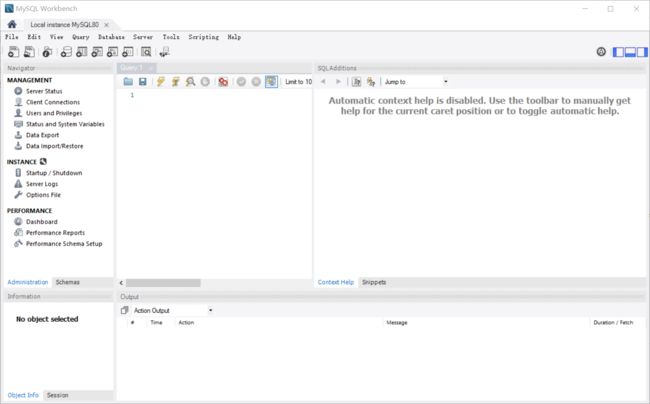The image size is (650, 404).
Task: Search table data toolbar icon
Action: click(x=146, y=52)
